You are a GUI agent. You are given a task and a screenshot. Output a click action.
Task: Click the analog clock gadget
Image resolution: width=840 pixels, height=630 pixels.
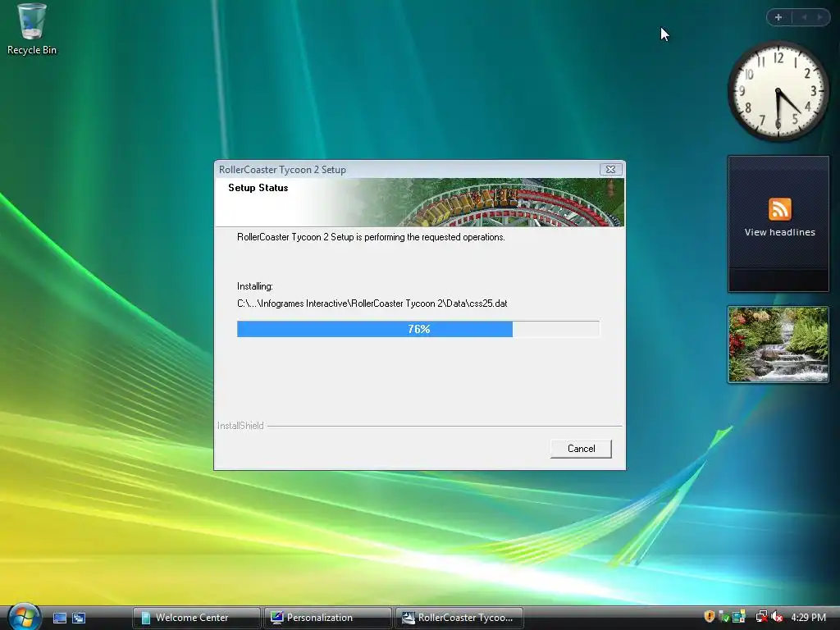pyautogui.click(x=778, y=91)
